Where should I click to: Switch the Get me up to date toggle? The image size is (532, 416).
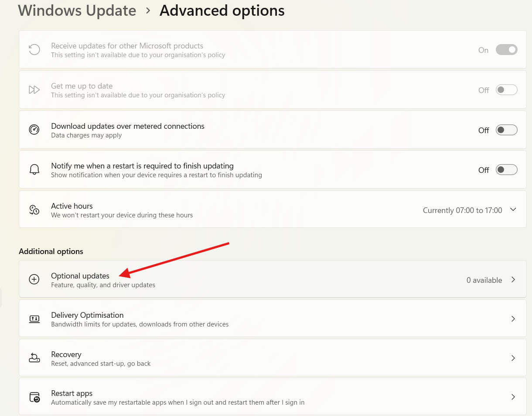506,90
